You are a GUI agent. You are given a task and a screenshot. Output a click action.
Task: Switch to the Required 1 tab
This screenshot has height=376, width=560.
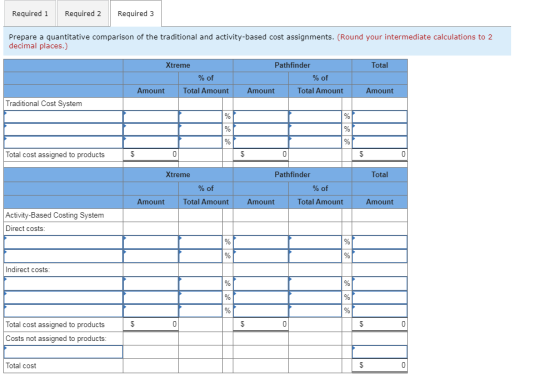click(30, 14)
